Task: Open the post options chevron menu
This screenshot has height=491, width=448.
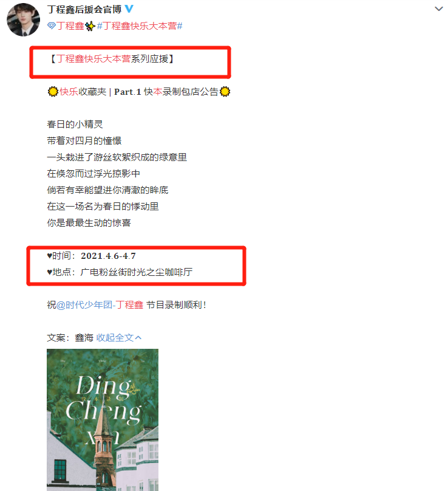Action: pos(439,9)
